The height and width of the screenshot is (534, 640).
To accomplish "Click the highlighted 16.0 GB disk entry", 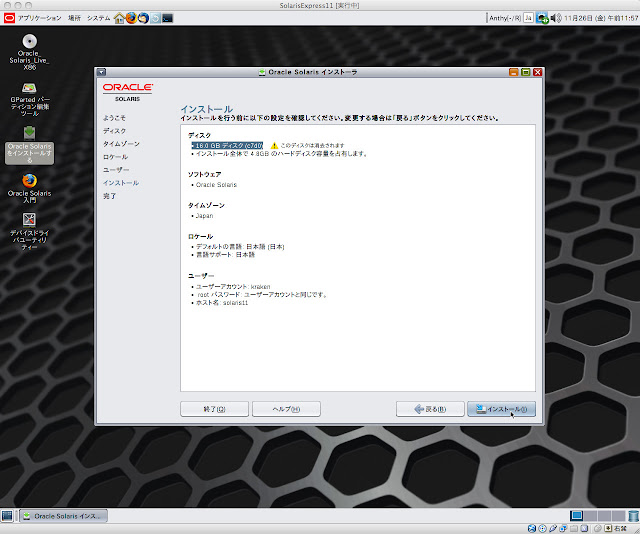I will coord(227,146).
